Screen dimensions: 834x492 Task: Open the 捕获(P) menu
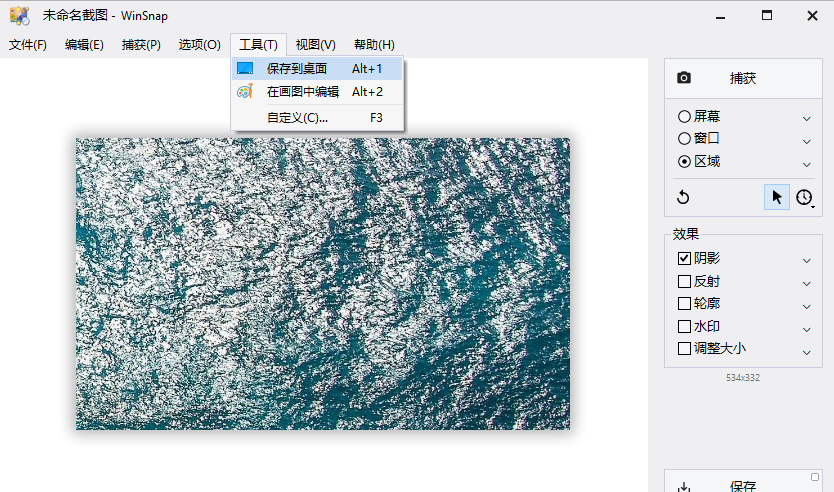(x=141, y=45)
